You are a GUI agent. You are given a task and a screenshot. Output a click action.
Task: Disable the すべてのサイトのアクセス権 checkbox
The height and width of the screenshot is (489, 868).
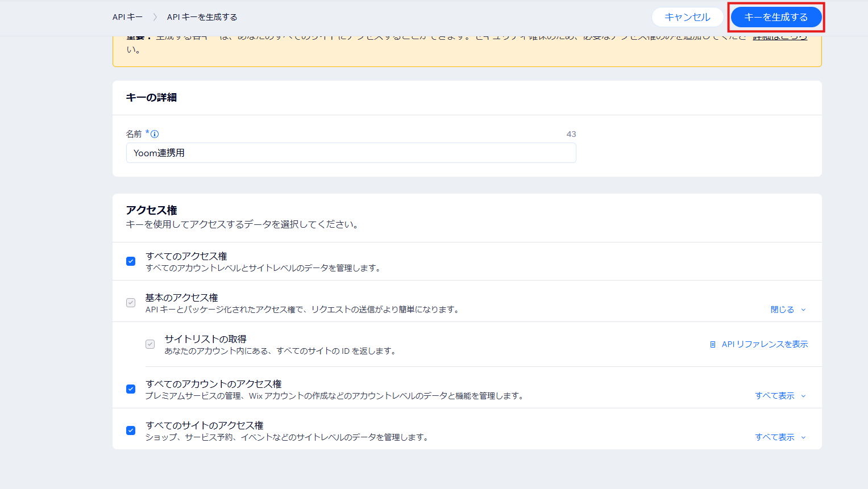(x=131, y=431)
